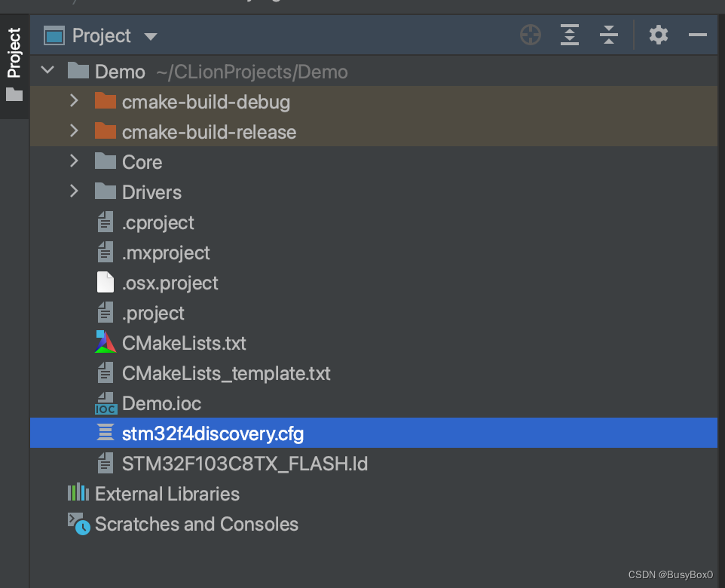Click the STM32F103C8TX_FLASH.ld file icon

point(106,463)
